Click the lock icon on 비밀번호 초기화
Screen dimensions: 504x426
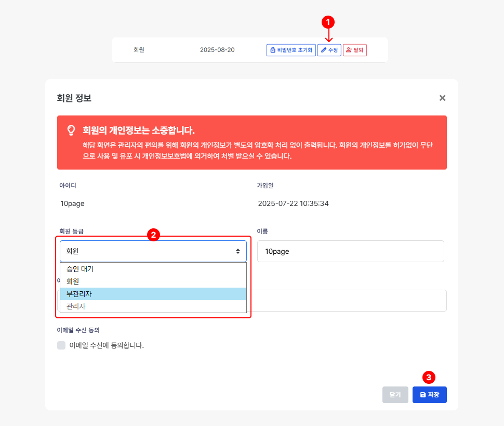pos(273,50)
